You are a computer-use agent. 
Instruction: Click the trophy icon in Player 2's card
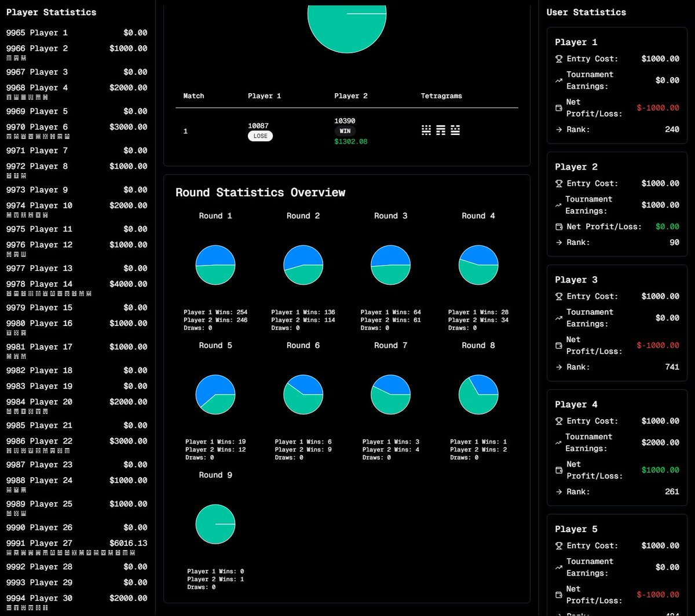[559, 184]
